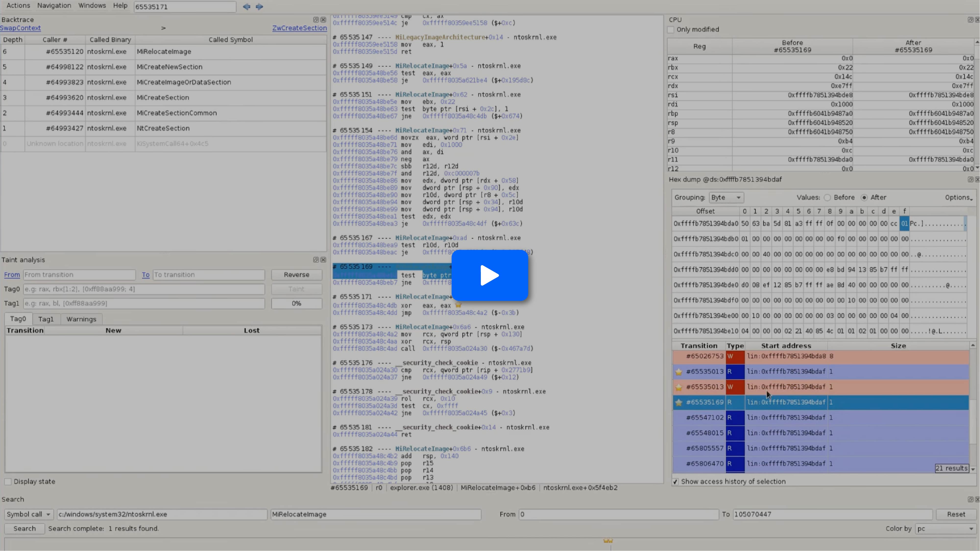
Task: Toggle the Display state checkbox
Action: (x=8, y=482)
